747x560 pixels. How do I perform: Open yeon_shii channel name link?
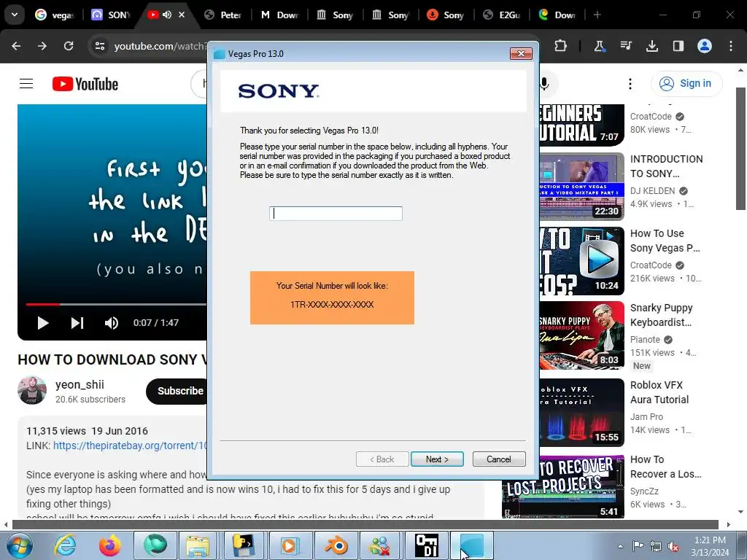[x=80, y=384]
